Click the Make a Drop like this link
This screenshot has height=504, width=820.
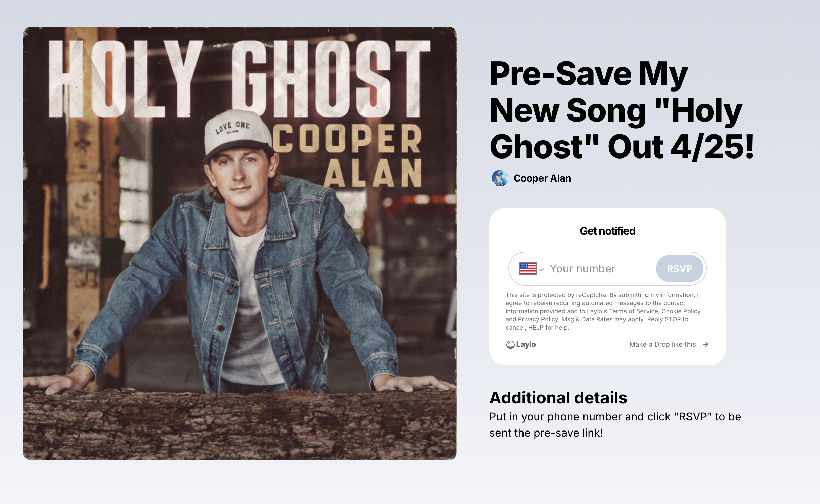[662, 344]
